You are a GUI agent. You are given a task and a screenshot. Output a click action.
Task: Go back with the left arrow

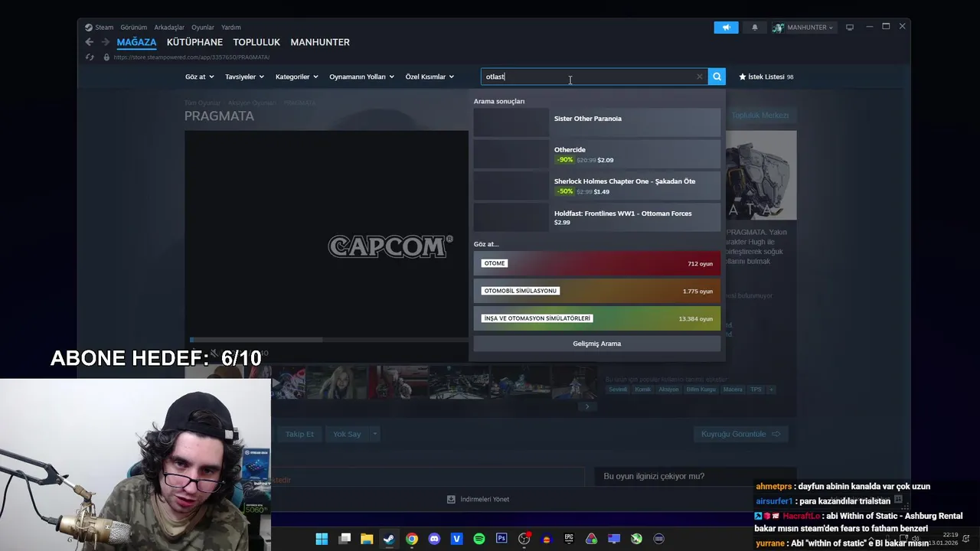click(90, 42)
